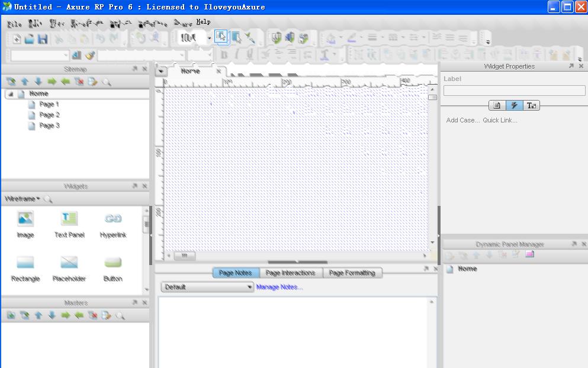Select Page 1 in the Sitemap
This screenshot has height=368, width=588.
tap(49, 104)
